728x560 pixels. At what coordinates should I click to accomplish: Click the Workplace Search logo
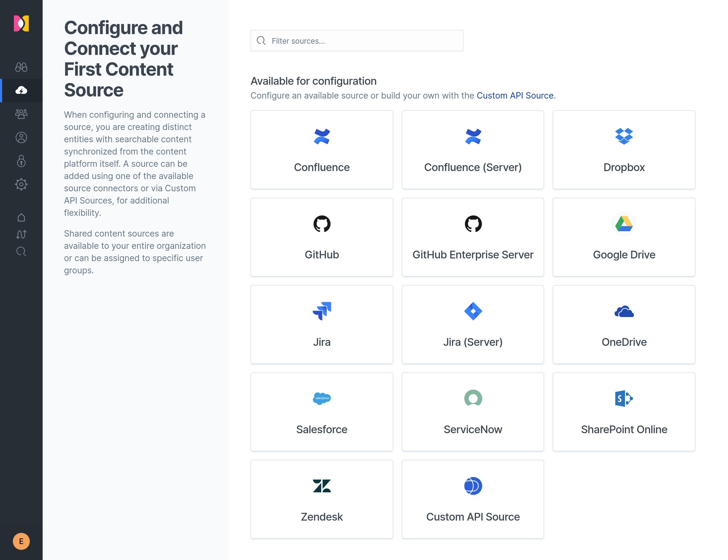click(21, 23)
